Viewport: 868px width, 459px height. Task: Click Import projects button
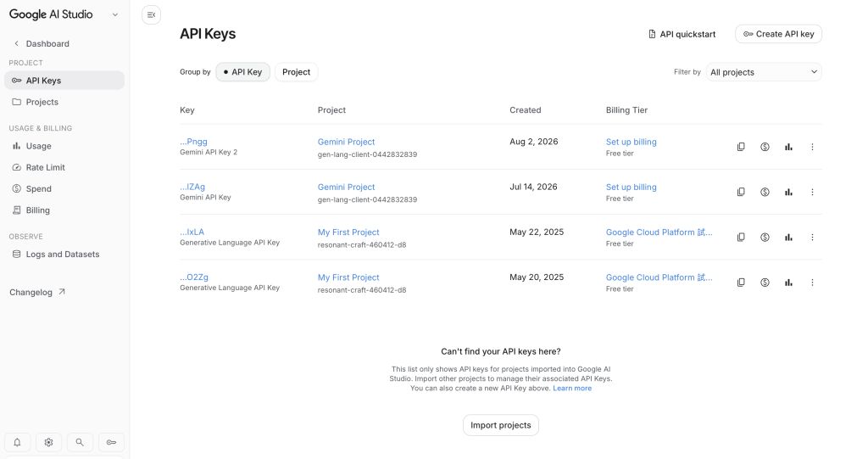(500, 425)
